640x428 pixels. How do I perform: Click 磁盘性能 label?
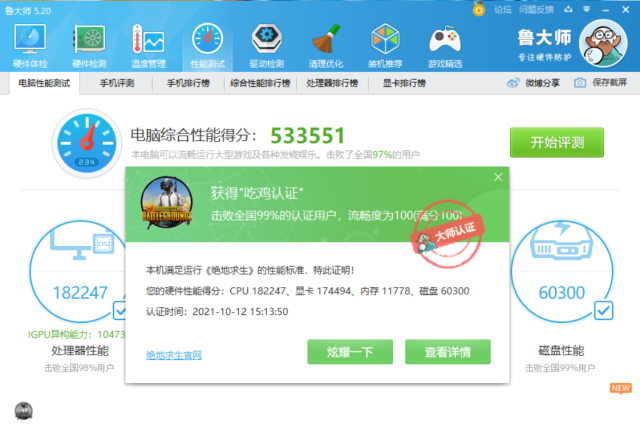click(561, 350)
